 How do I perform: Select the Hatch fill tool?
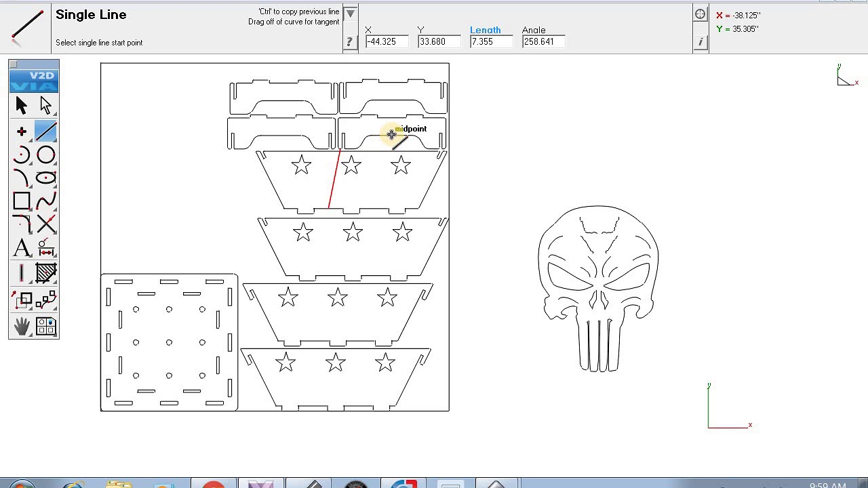(x=45, y=272)
